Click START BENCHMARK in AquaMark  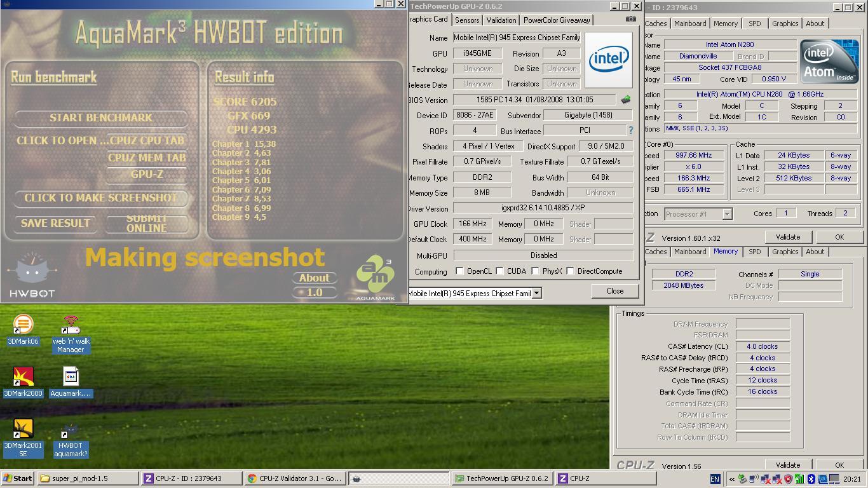click(101, 118)
